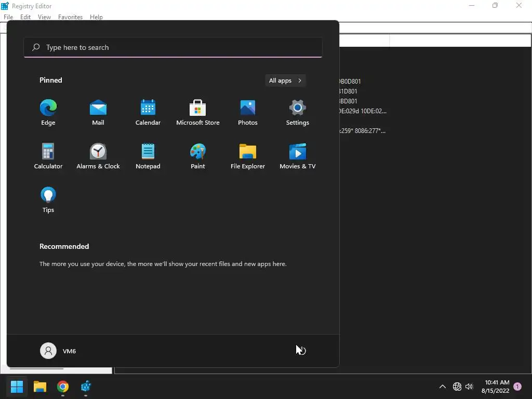
Task: Open File Explorer from the taskbar
Action: coord(39,387)
